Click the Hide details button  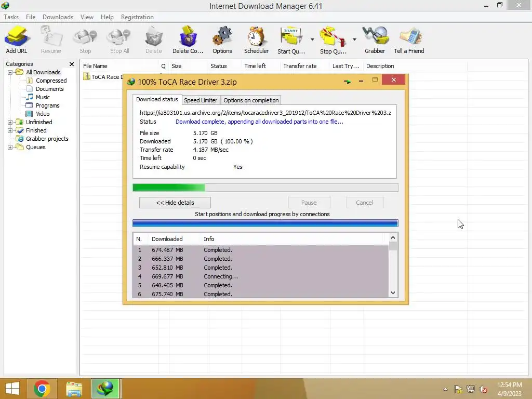(x=175, y=203)
